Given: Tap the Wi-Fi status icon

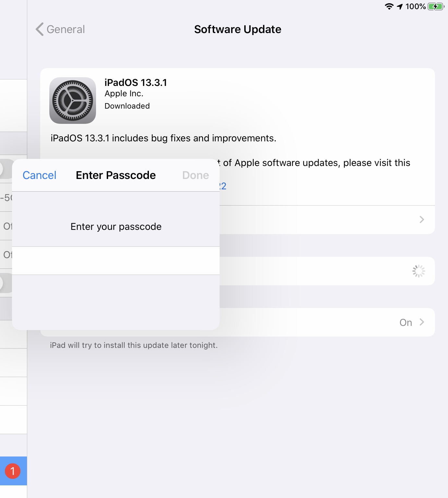Looking at the screenshot, I should point(389,6).
